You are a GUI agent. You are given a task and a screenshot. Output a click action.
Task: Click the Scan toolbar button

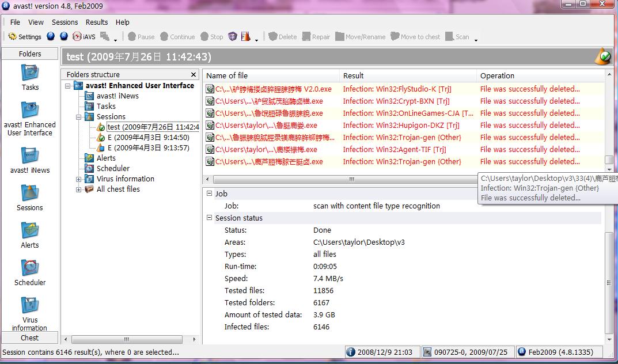click(x=457, y=37)
